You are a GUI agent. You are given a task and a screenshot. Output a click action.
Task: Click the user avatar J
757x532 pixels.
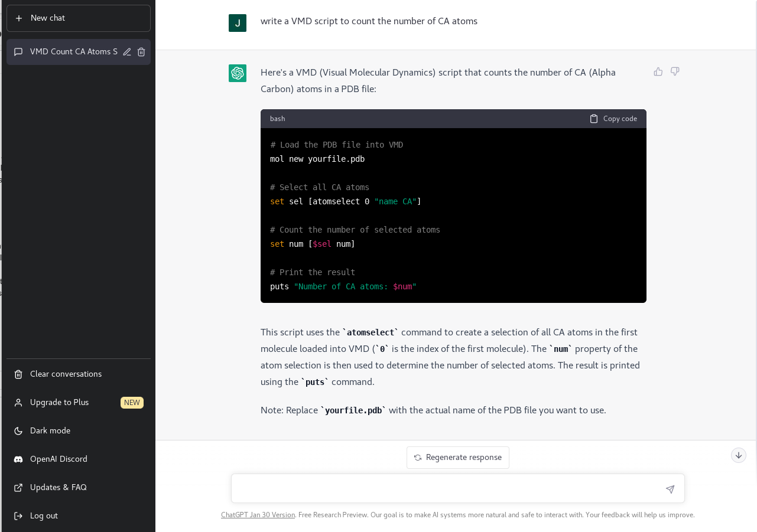238,23
